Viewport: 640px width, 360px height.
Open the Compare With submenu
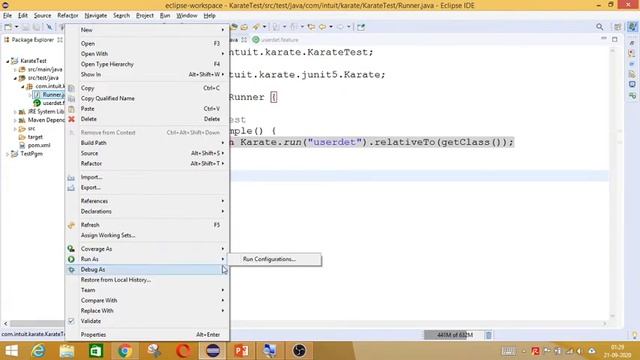click(147, 300)
